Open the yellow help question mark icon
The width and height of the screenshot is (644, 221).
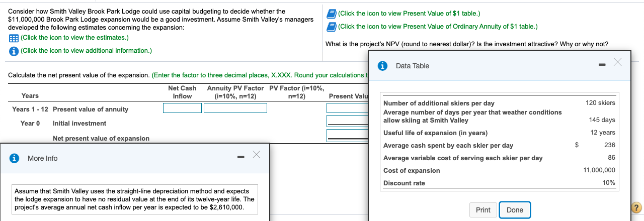636,208
